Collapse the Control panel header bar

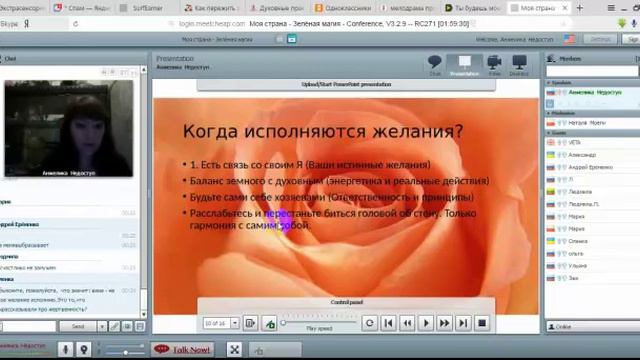point(346,302)
